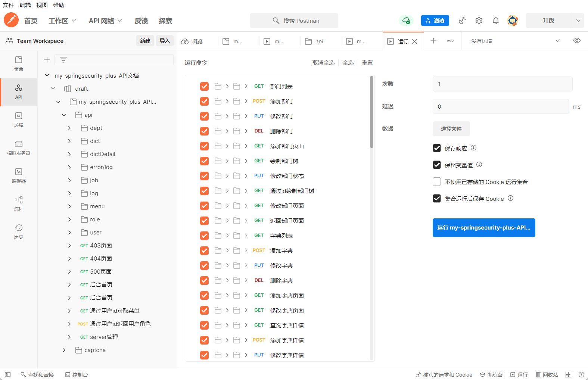Toggle the 集合运行后保存 Cookie checkbox
This screenshot has height=380, width=588.
point(437,198)
